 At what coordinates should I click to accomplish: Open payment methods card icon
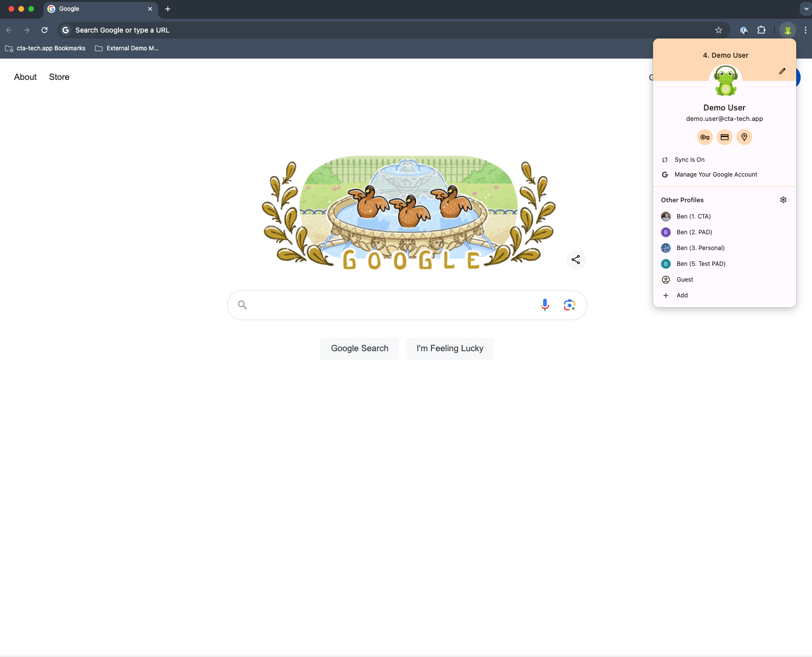(x=725, y=137)
